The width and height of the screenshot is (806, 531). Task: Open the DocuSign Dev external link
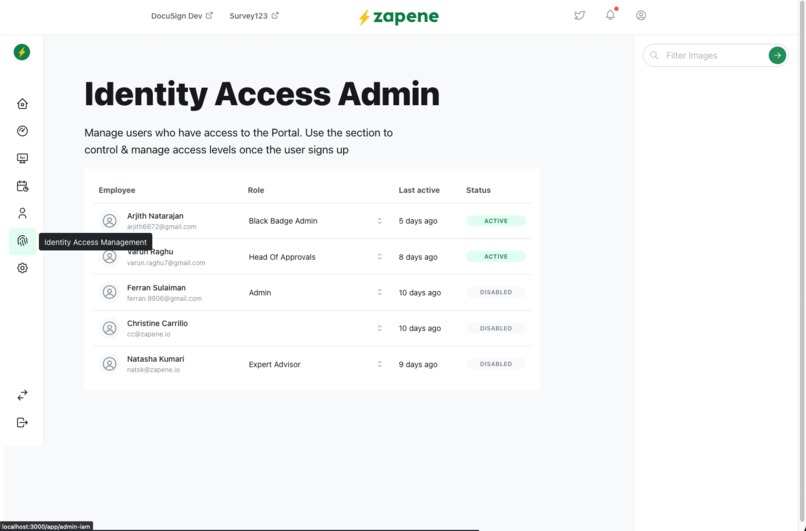181,16
